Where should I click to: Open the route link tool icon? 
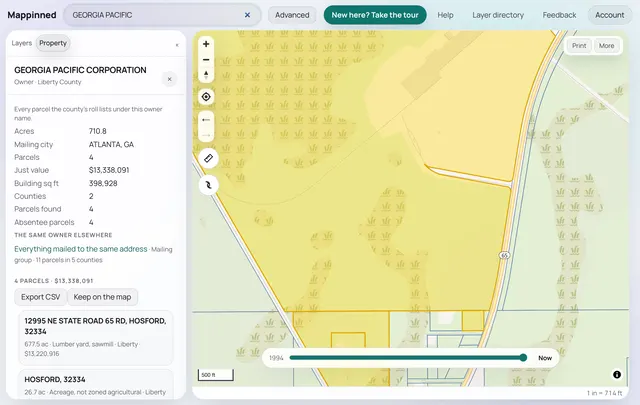coord(208,185)
